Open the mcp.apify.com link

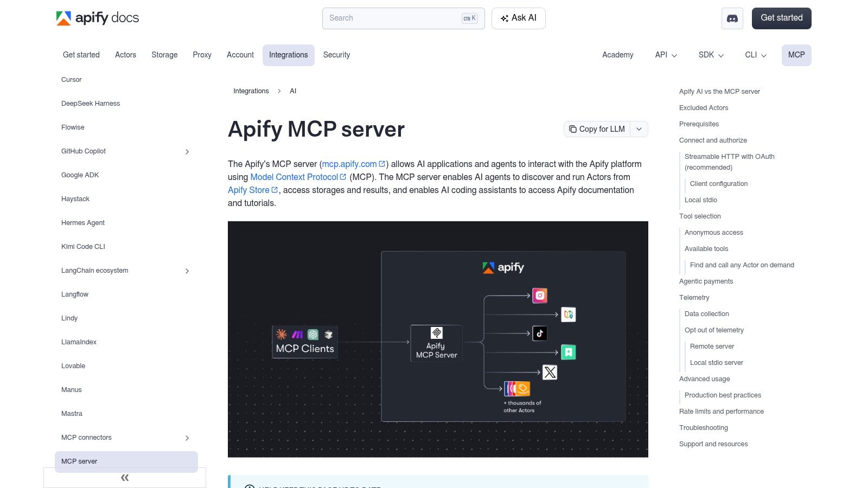pos(354,164)
